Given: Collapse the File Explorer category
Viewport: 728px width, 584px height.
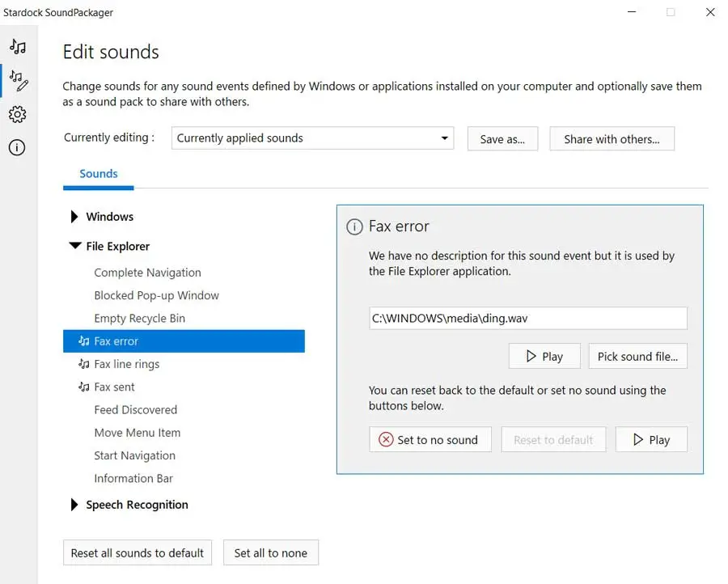Looking at the screenshot, I should tap(75, 246).
